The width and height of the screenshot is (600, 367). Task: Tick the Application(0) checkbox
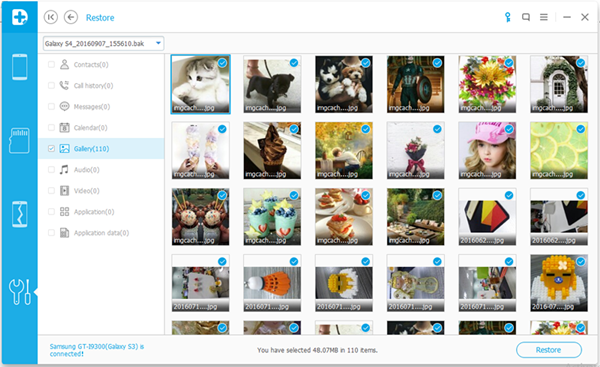tap(51, 212)
